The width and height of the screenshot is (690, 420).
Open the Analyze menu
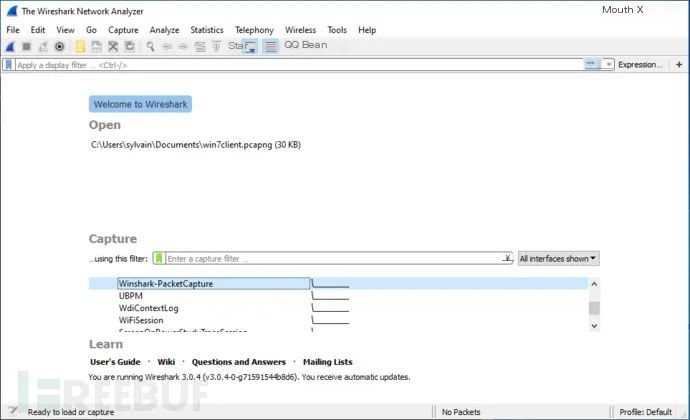[x=164, y=30]
